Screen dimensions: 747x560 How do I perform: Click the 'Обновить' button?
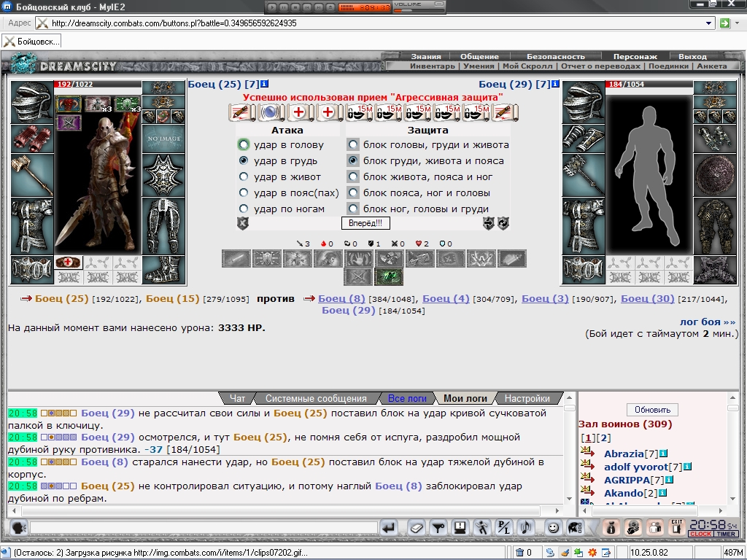[652, 410]
